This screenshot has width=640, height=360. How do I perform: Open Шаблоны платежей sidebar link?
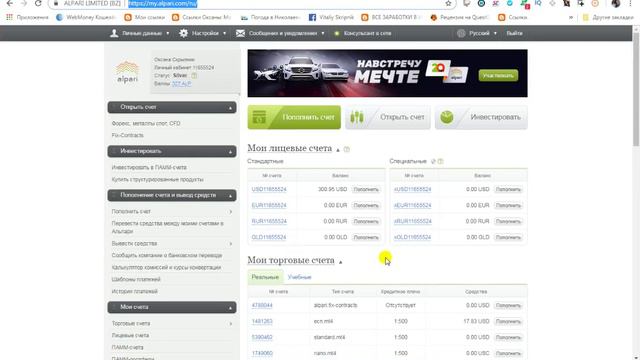coord(136,279)
